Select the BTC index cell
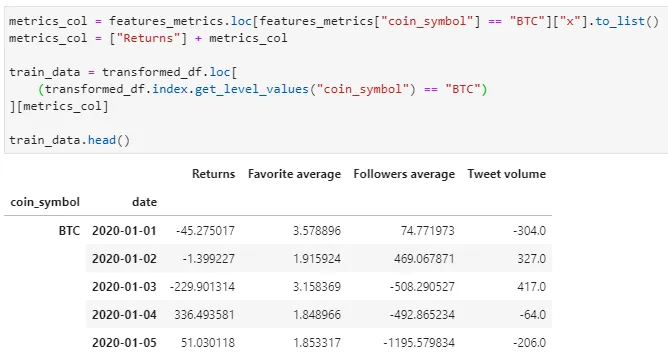 coord(69,231)
